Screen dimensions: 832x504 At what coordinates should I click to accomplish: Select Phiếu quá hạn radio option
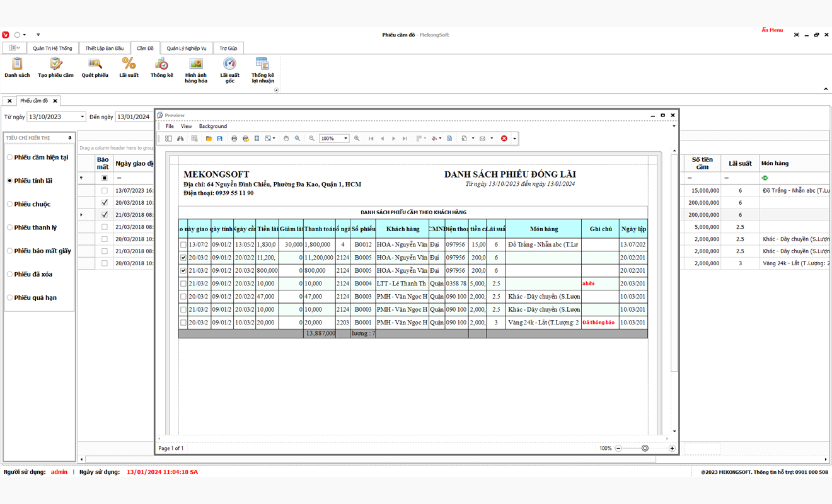click(x=32, y=297)
